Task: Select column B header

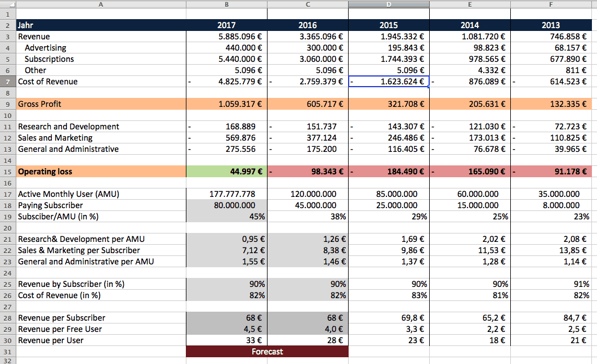Action: 226,4
